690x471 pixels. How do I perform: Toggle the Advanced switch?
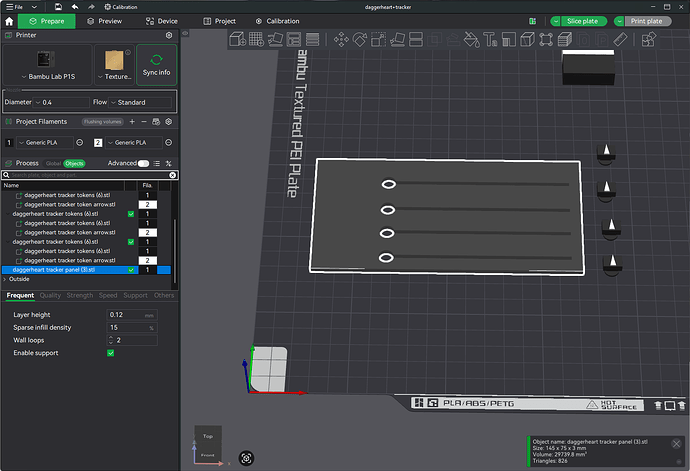click(143, 163)
